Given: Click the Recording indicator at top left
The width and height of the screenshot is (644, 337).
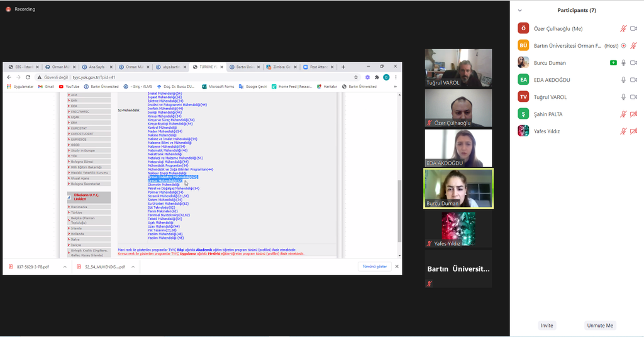Looking at the screenshot, I should [x=21, y=9].
